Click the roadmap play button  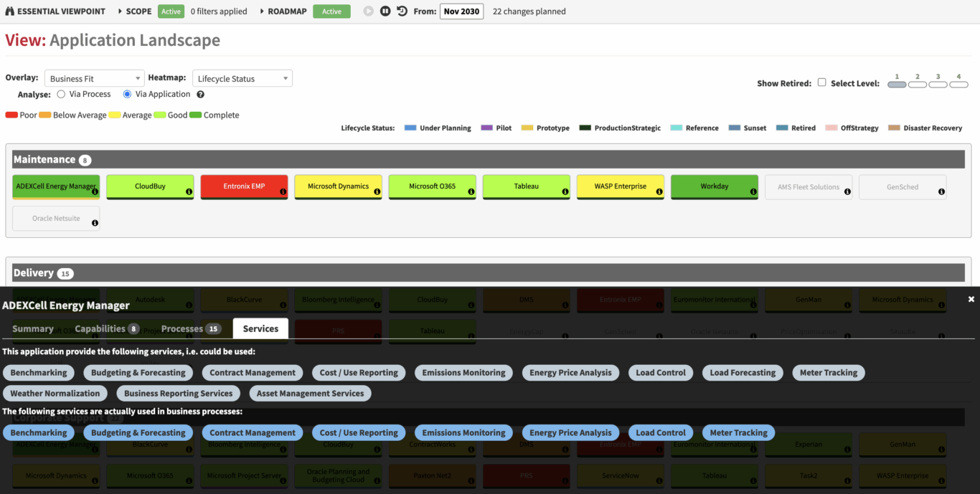369,11
